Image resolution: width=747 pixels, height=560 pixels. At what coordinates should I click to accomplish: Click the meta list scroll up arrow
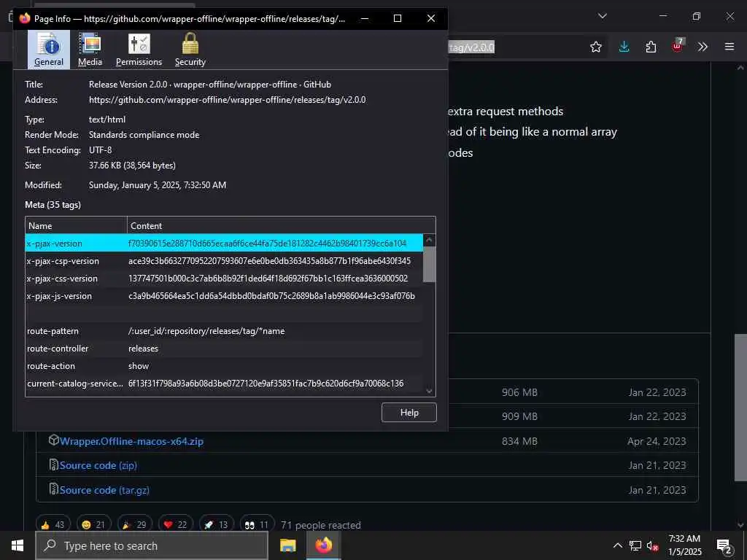[429, 241]
